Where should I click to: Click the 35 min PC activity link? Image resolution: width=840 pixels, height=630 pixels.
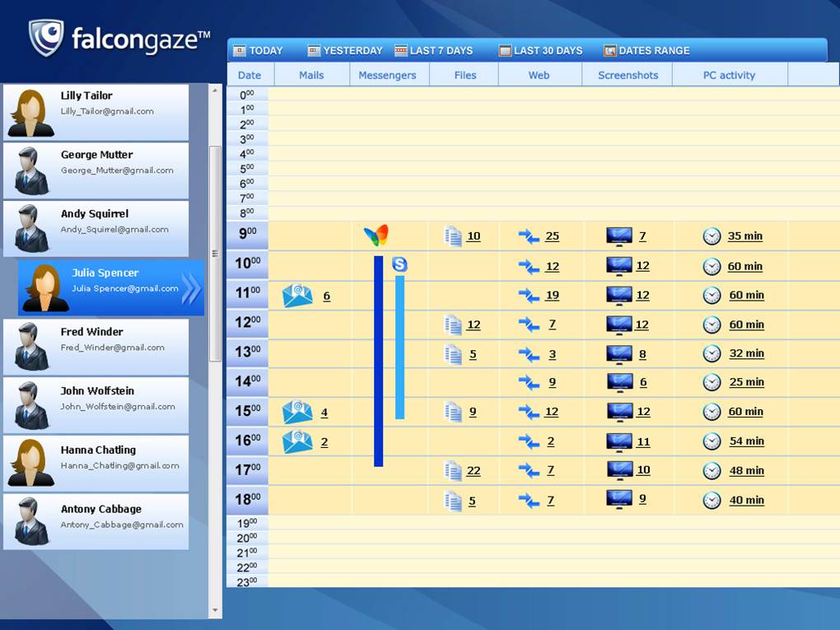744,236
